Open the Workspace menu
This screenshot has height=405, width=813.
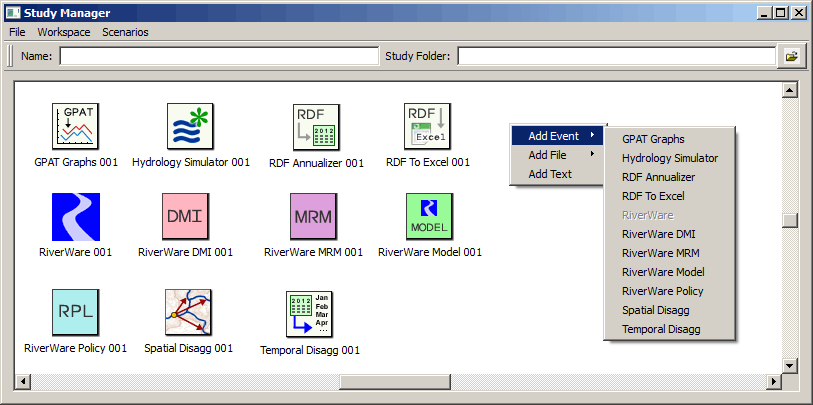click(64, 32)
